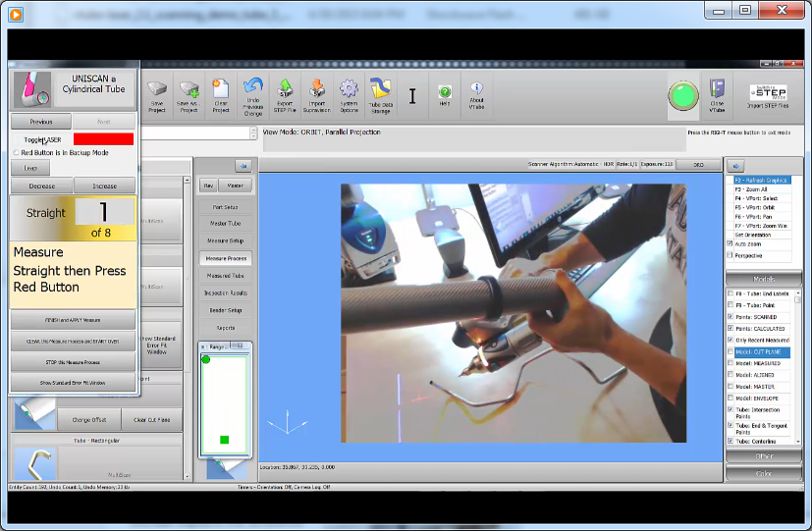The height and width of the screenshot is (531, 812).
Task: Enable F8 Tube End Labels checkbox
Action: 731,293
